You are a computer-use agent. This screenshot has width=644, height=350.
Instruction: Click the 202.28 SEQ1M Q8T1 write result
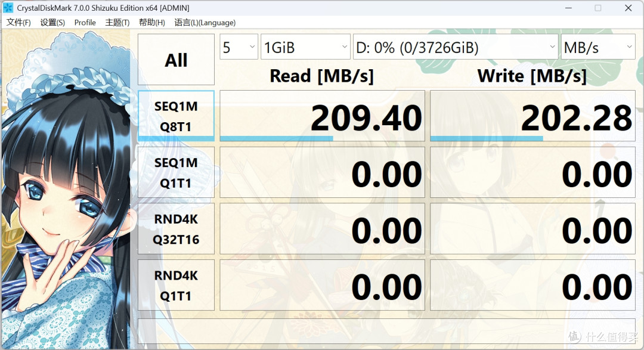pos(532,116)
